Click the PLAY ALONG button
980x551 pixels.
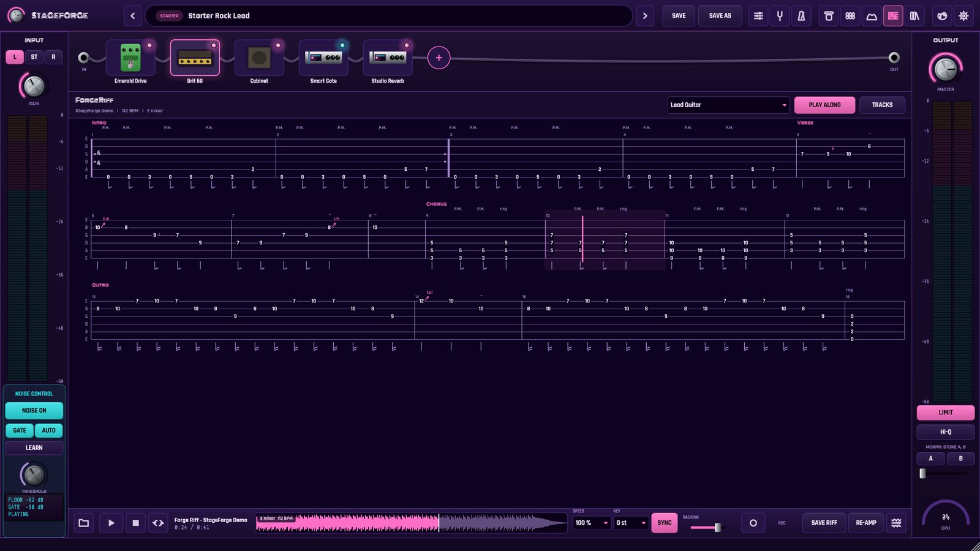(824, 105)
